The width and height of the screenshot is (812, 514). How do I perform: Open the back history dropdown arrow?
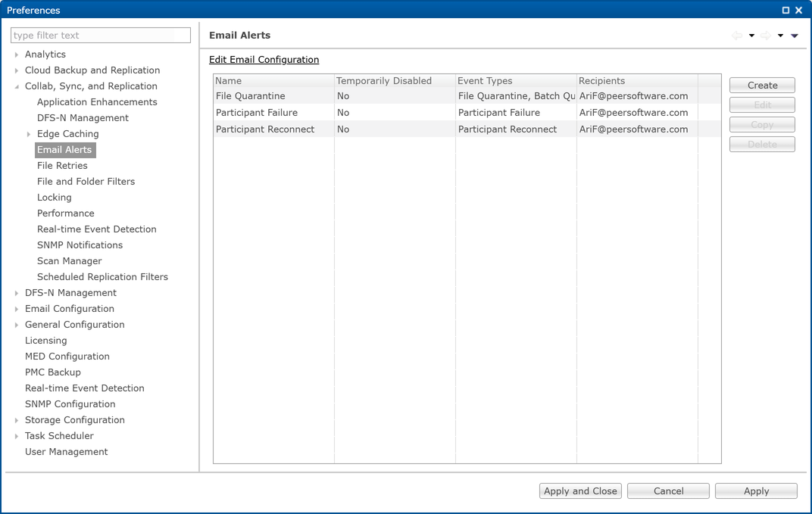(x=751, y=36)
